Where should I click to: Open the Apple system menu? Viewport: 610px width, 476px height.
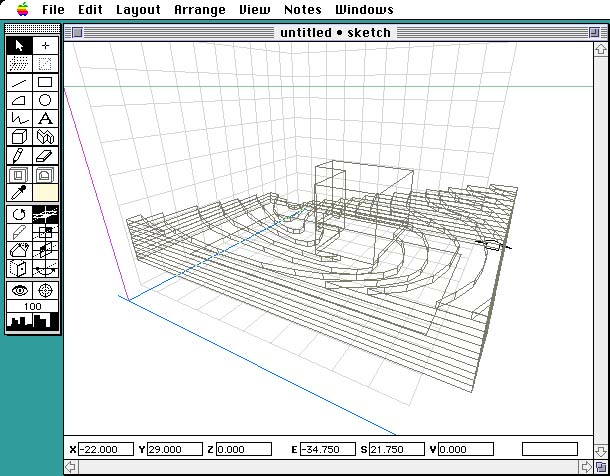point(22,10)
